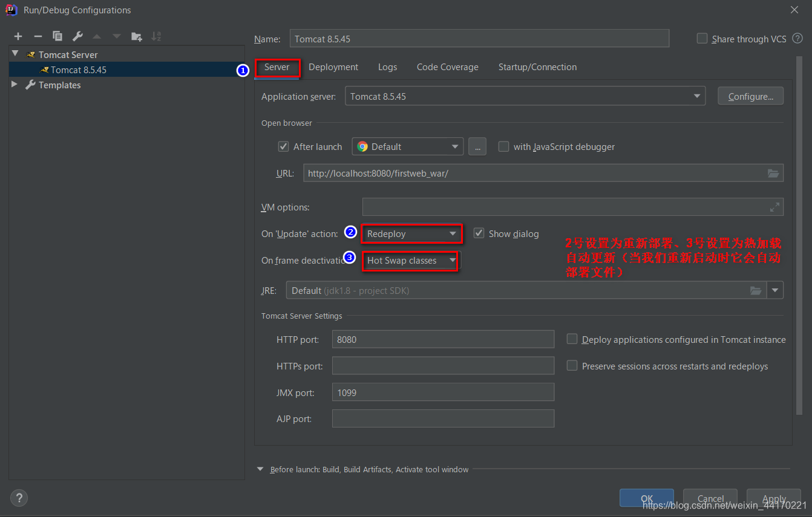The width and height of the screenshot is (812, 517).
Task: Click the vertical scrollbar of settings panel
Action: point(799,236)
